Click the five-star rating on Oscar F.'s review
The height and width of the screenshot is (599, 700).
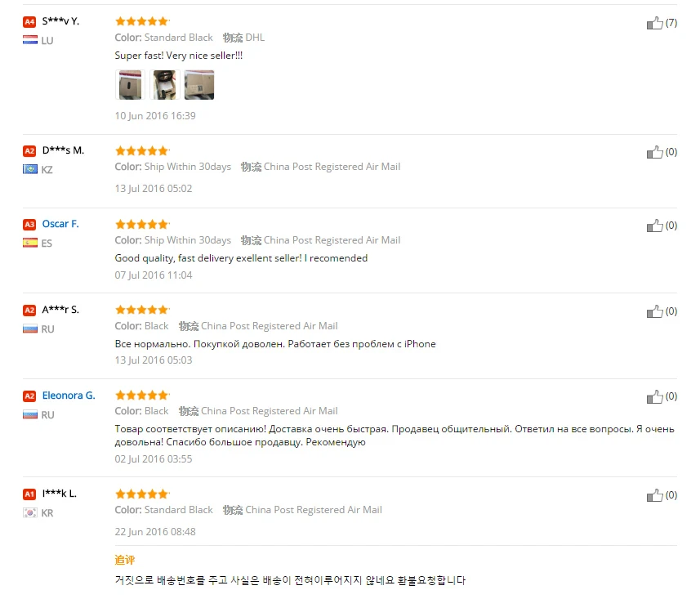pyautogui.click(x=142, y=224)
